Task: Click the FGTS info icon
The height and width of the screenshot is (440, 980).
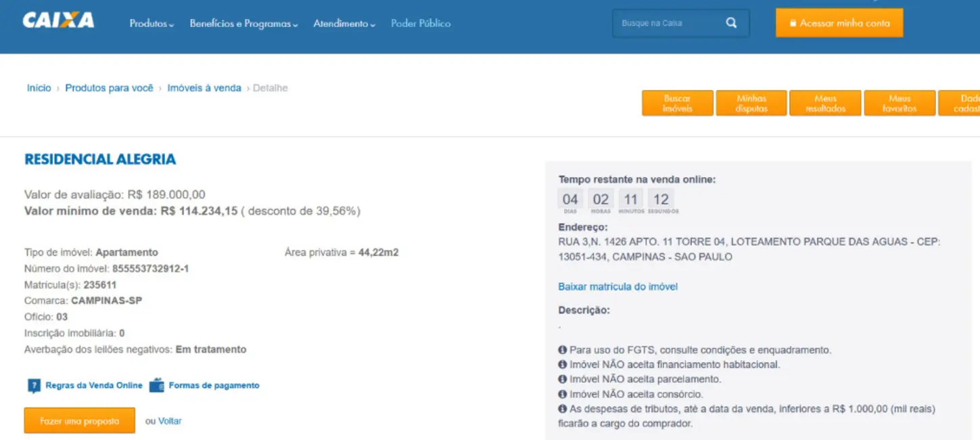Action: [562, 350]
